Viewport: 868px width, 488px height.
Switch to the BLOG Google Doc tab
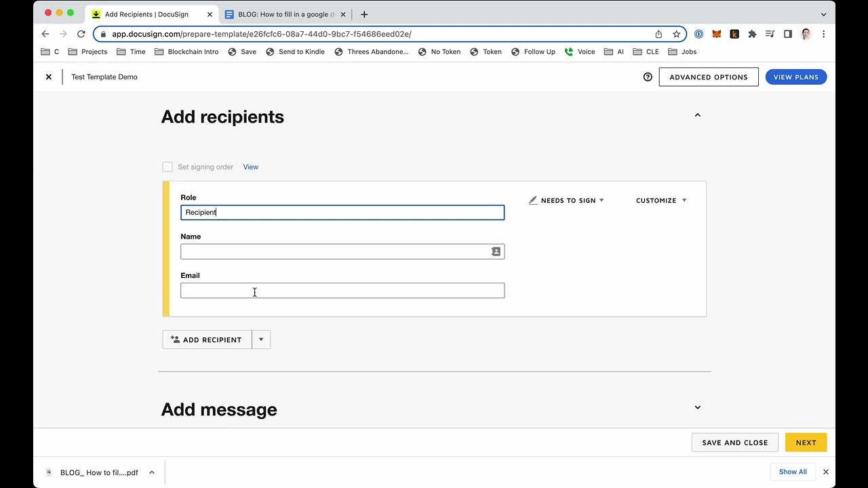pos(285,14)
